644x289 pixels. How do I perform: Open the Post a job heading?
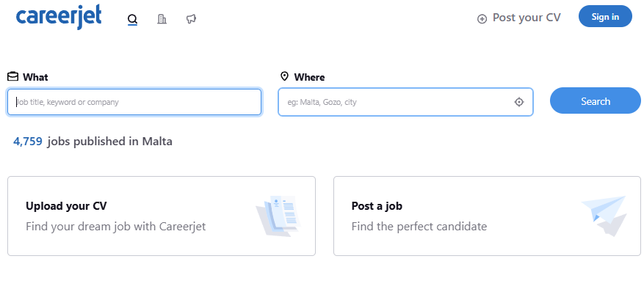click(x=377, y=205)
